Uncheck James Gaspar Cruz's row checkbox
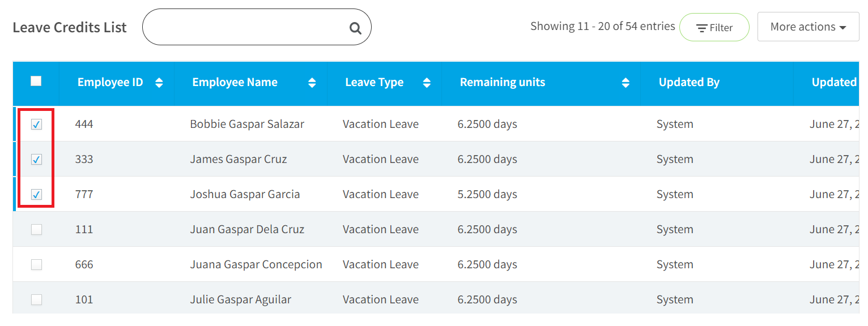The image size is (868, 326). [36, 159]
